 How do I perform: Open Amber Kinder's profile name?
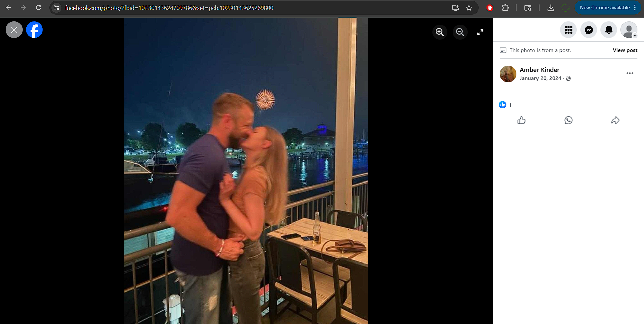(539, 70)
